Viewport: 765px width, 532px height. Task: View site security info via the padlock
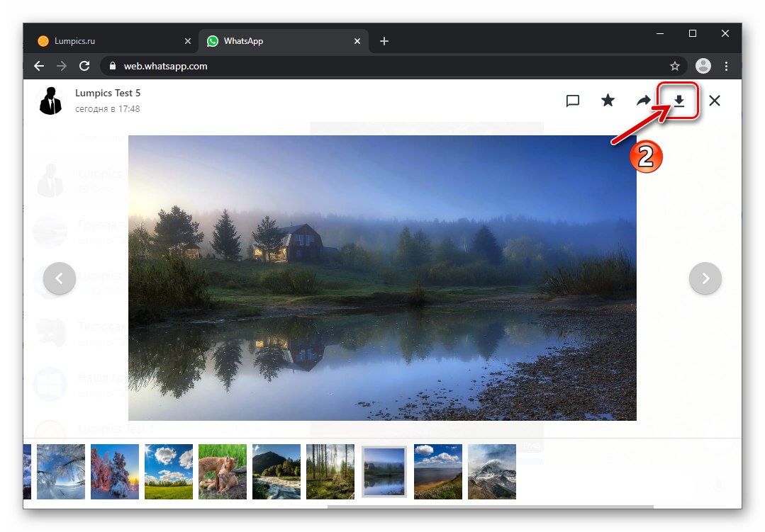tap(112, 66)
